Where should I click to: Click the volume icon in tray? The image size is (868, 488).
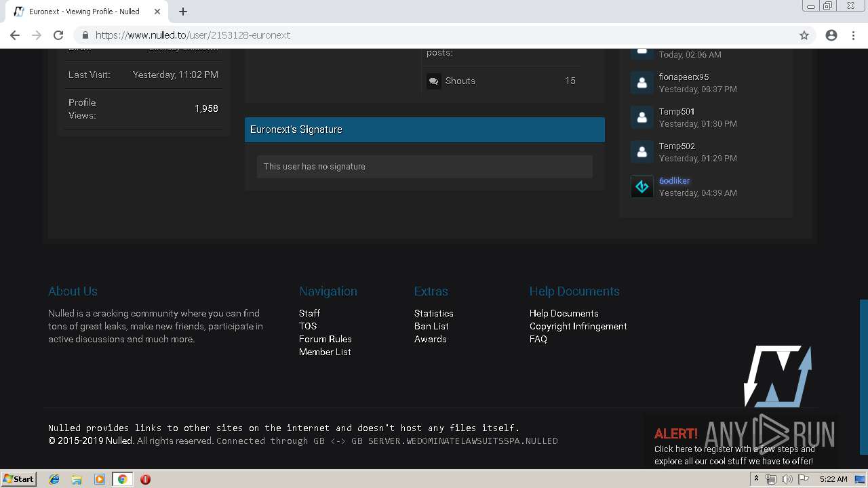point(787,479)
